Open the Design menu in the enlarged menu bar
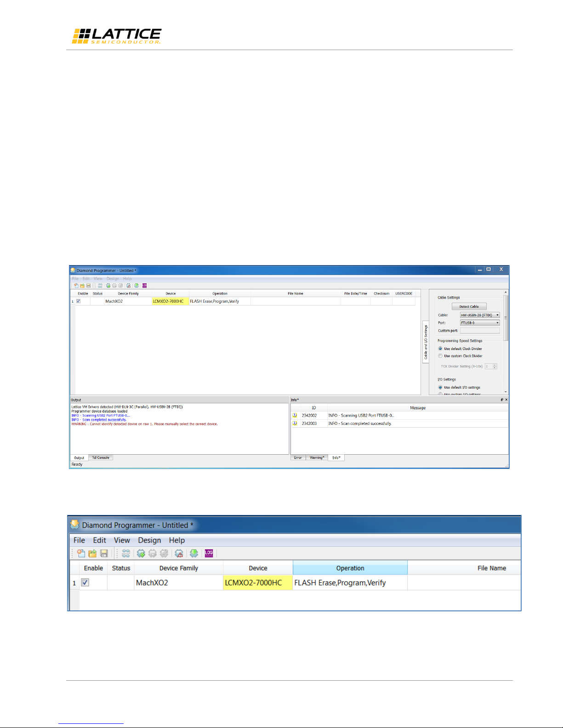Screen dimensions: 563x728 coord(149,540)
